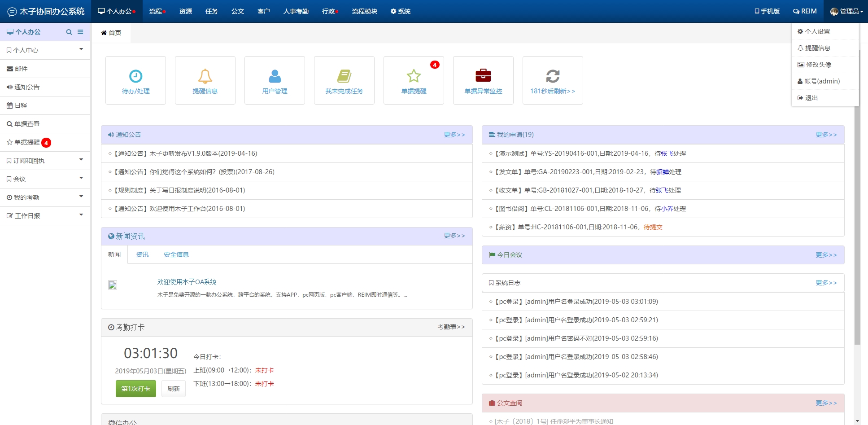Open the 系统 gear top menu

(x=401, y=11)
